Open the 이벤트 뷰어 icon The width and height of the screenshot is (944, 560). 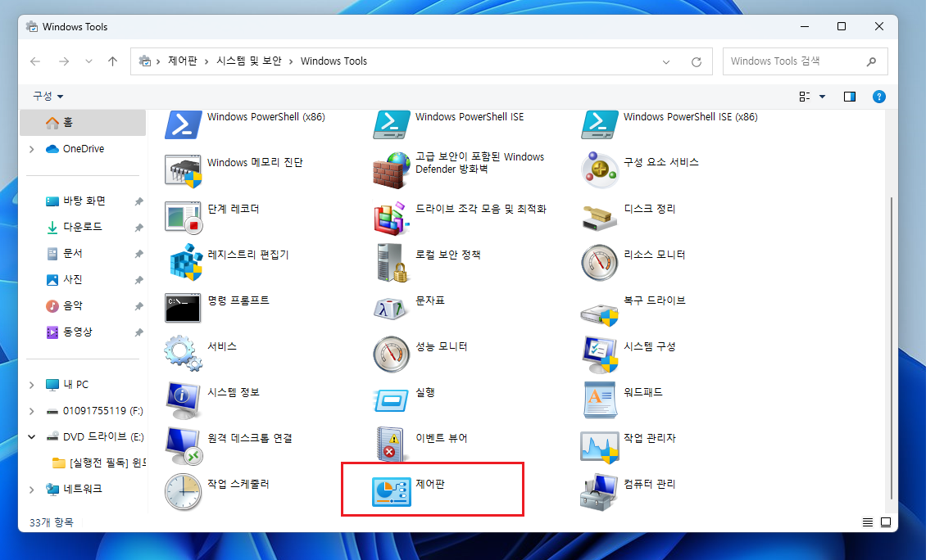[392, 445]
